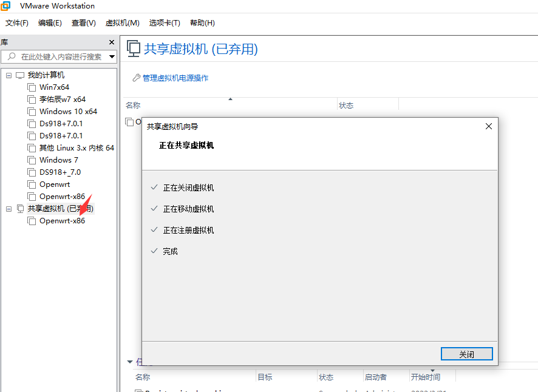
Task: Click the 关闭 button in the wizard
Action: [x=466, y=354]
